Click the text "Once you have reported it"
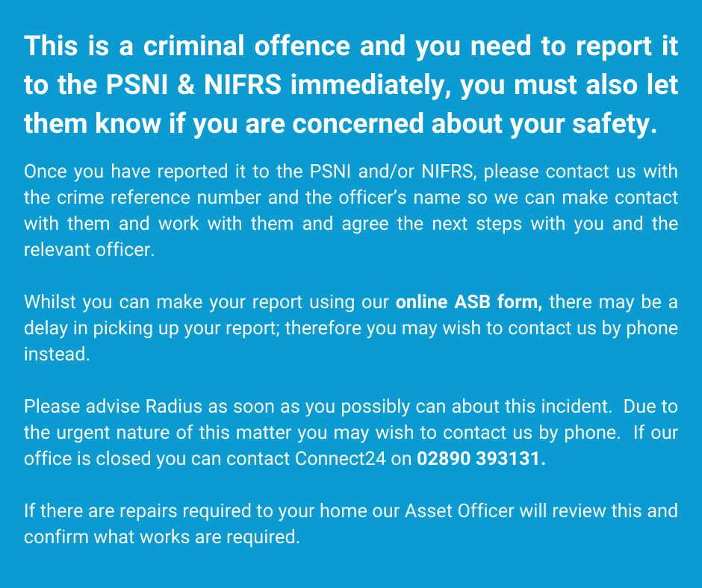The height and width of the screenshot is (588, 702). (117, 172)
